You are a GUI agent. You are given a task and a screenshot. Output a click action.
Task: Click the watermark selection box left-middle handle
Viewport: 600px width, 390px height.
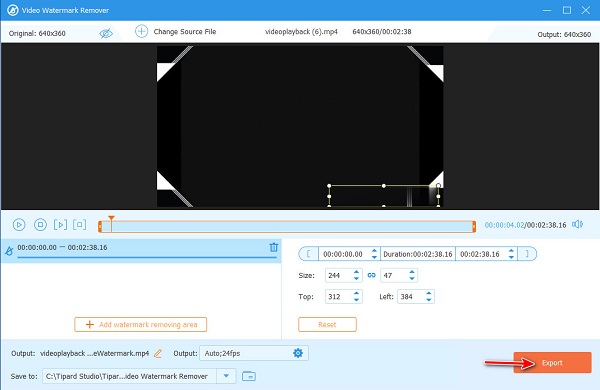[329, 196]
